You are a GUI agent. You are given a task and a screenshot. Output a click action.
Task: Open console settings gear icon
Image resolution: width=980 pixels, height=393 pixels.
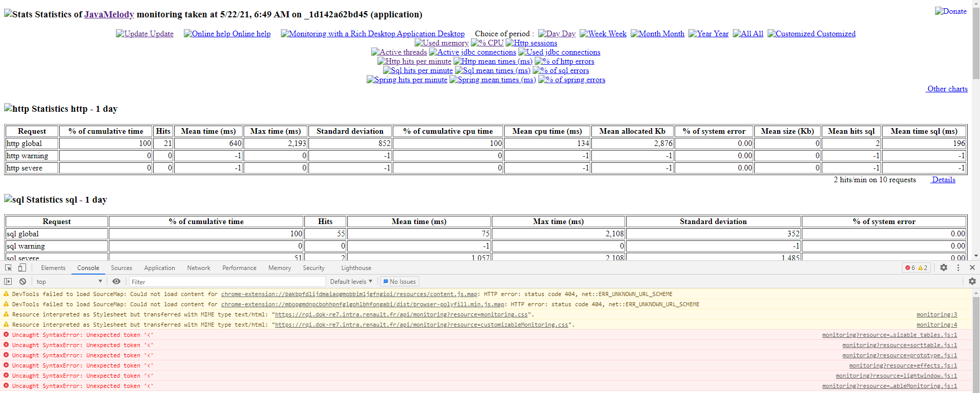tap(972, 281)
